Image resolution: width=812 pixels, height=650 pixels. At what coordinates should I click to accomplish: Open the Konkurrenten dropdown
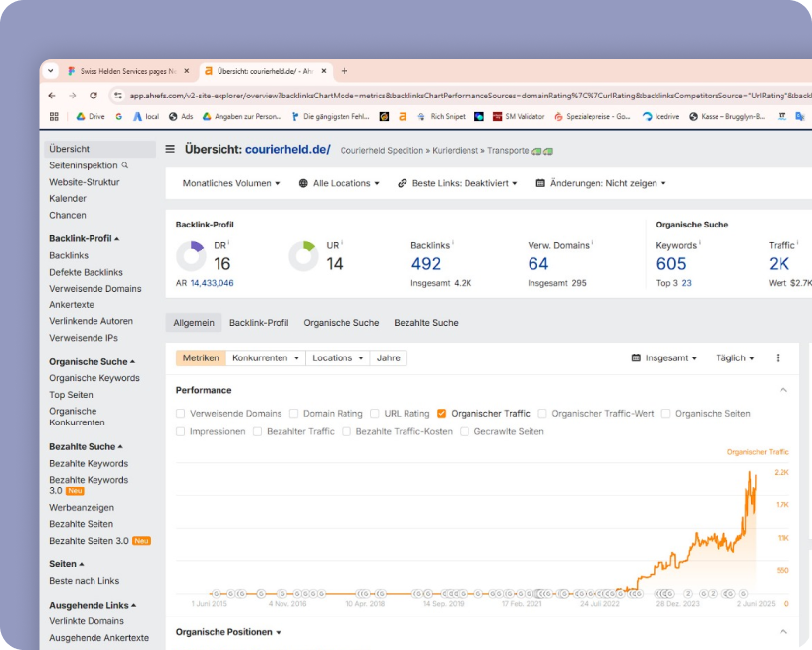(x=266, y=358)
